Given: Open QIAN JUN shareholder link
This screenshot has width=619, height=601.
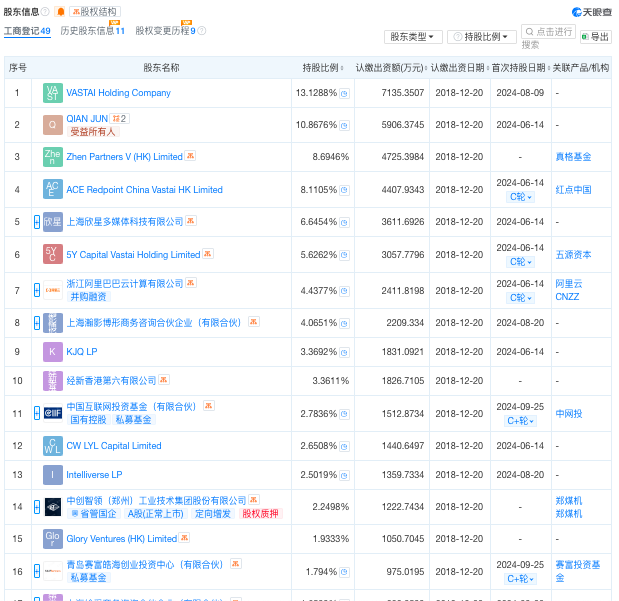Looking at the screenshot, I should click(x=87, y=119).
